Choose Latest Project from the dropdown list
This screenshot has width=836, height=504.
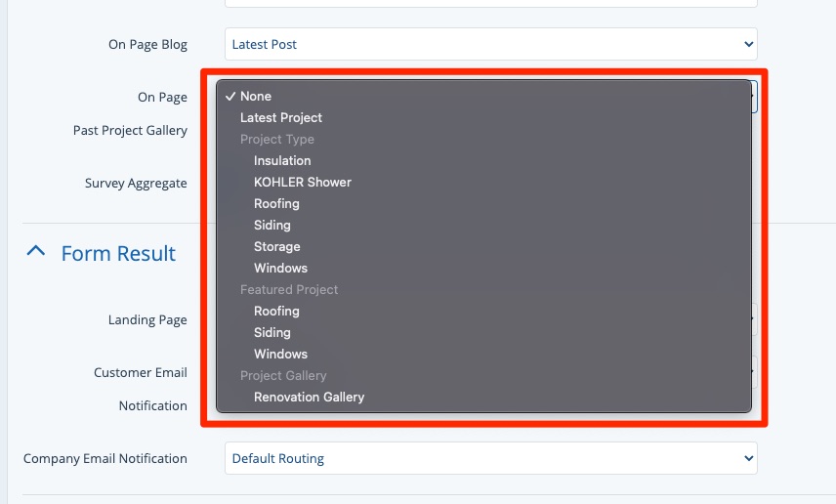(x=281, y=117)
